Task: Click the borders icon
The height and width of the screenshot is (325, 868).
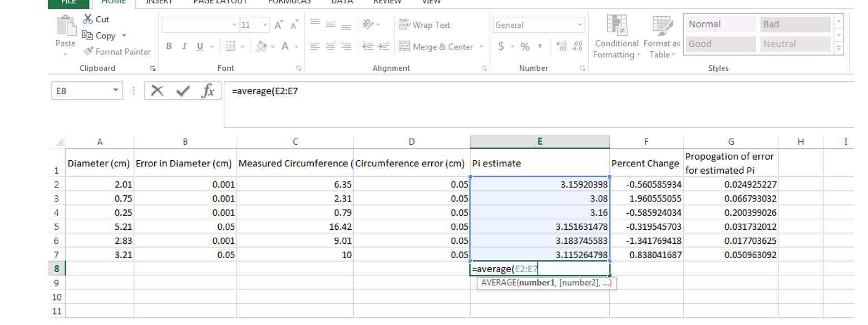Action: pyautogui.click(x=230, y=47)
